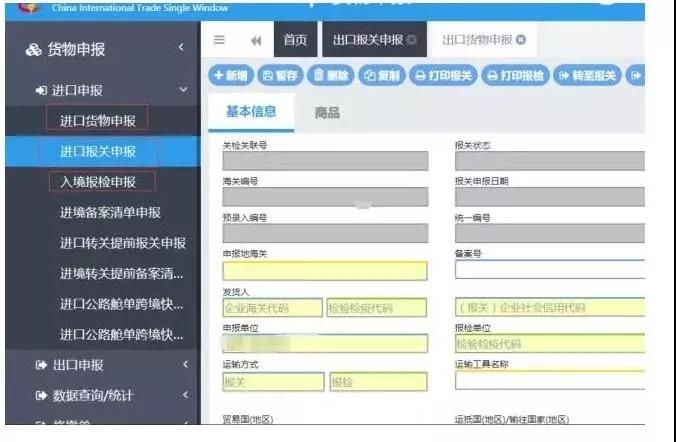
Task: Click the 复制 copy button
Action: point(382,75)
